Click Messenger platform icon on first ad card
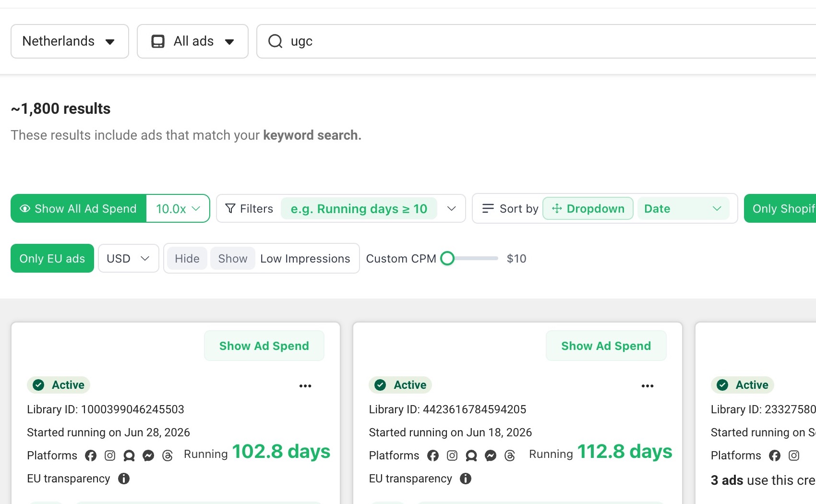816x504 pixels. pos(148,456)
